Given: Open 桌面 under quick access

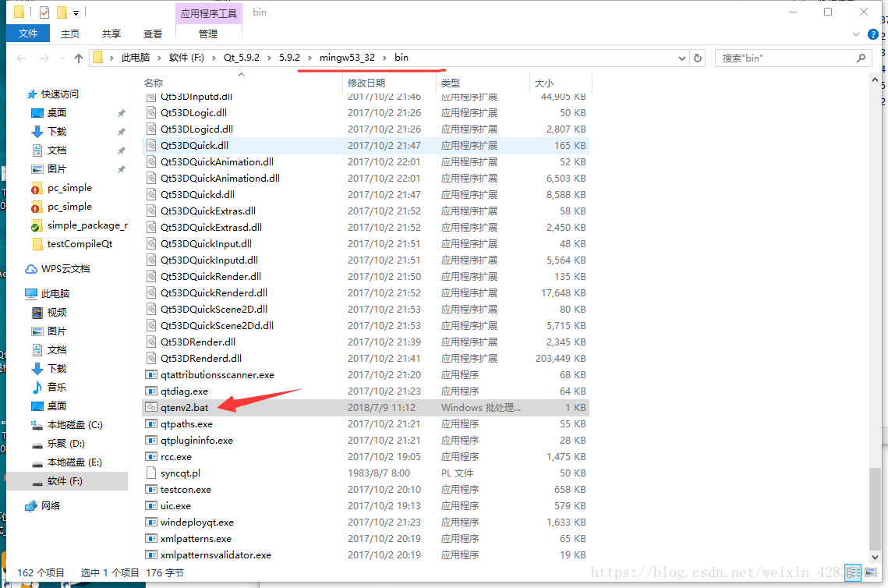Looking at the screenshot, I should click(x=57, y=113).
